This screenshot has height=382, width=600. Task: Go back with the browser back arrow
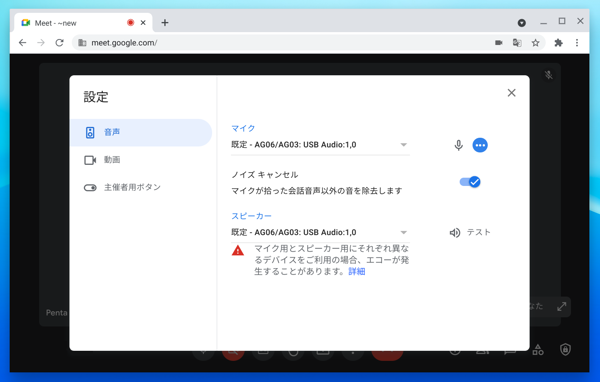(x=23, y=42)
